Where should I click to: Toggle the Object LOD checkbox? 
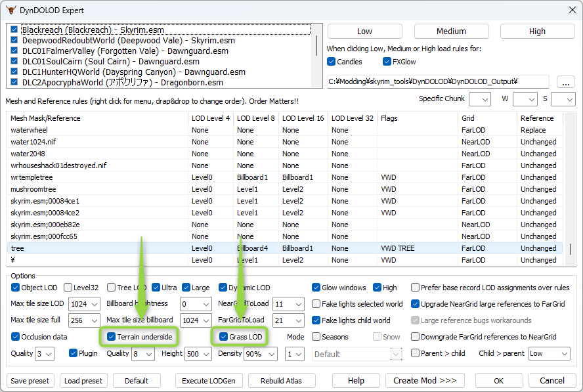point(15,288)
